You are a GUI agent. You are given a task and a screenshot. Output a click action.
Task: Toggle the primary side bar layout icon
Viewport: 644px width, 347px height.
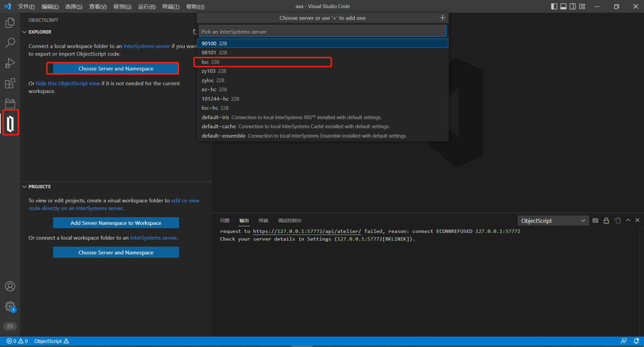pyautogui.click(x=554, y=6)
